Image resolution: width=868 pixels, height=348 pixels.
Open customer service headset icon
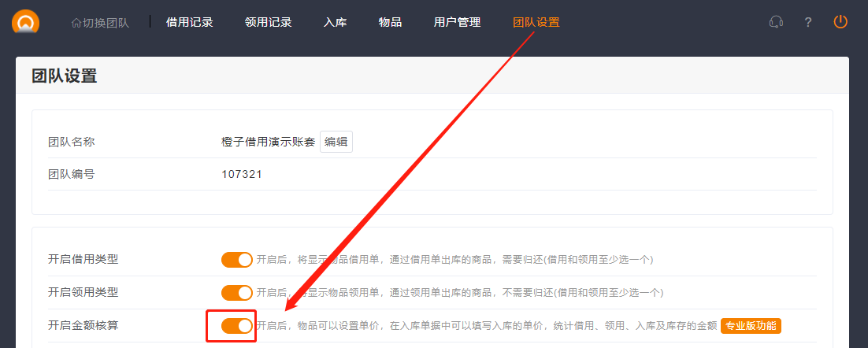pyautogui.click(x=776, y=22)
